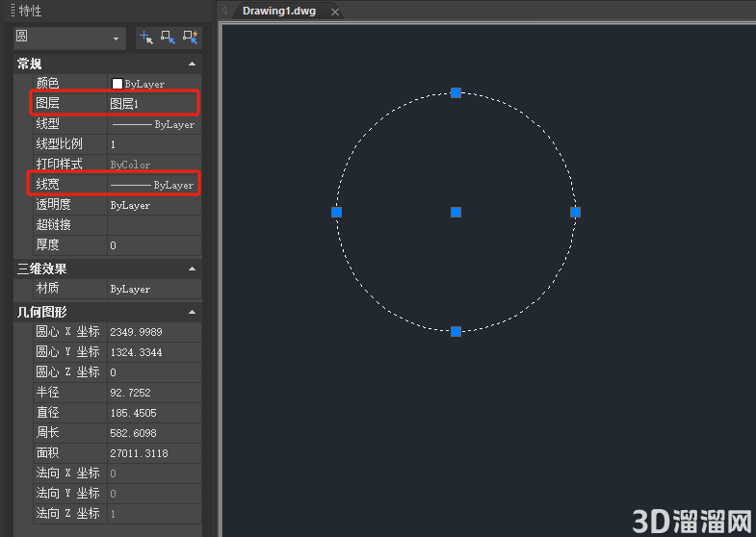Click the 图层 value field 图层1
The width and height of the screenshot is (756, 537).
click(x=154, y=104)
